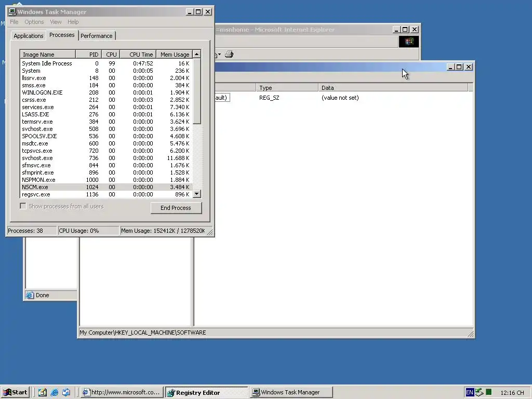Viewport: 532px width, 399px height.
Task: Maximize the Internet Explorer window
Action: click(x=405, y=30)
